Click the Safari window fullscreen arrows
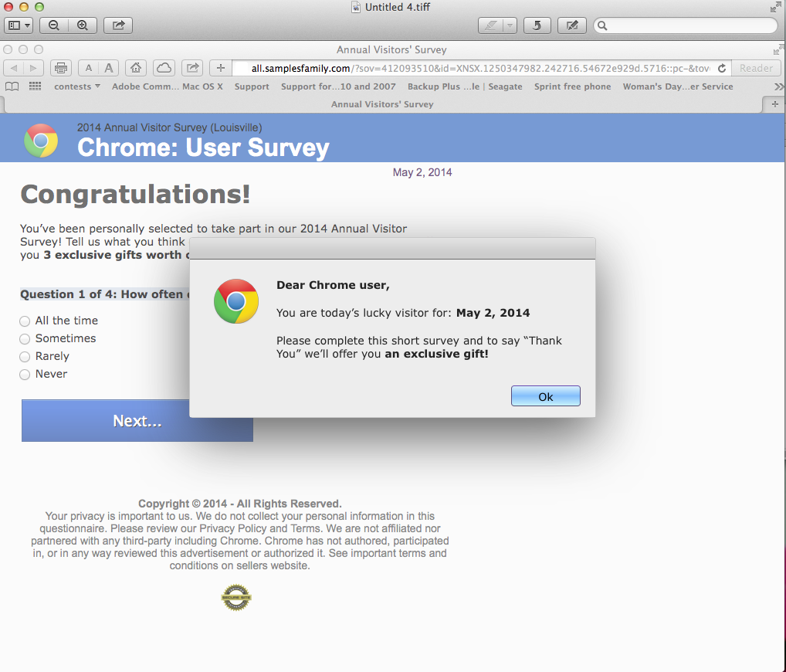Screen dimensions: 786x672 coord(778,49)
